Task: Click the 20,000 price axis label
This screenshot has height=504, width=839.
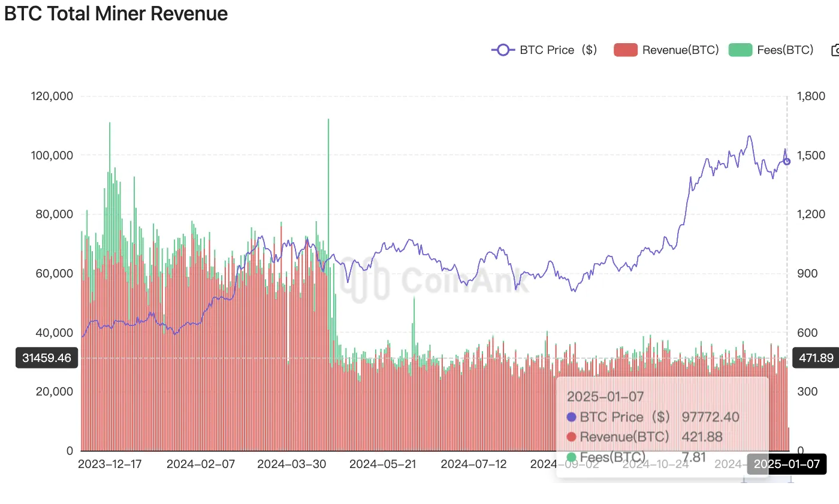Action: click(x=55, y=391)
